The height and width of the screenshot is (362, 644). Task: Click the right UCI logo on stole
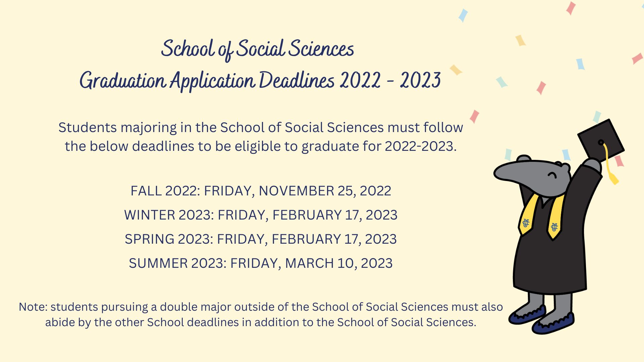554,227
